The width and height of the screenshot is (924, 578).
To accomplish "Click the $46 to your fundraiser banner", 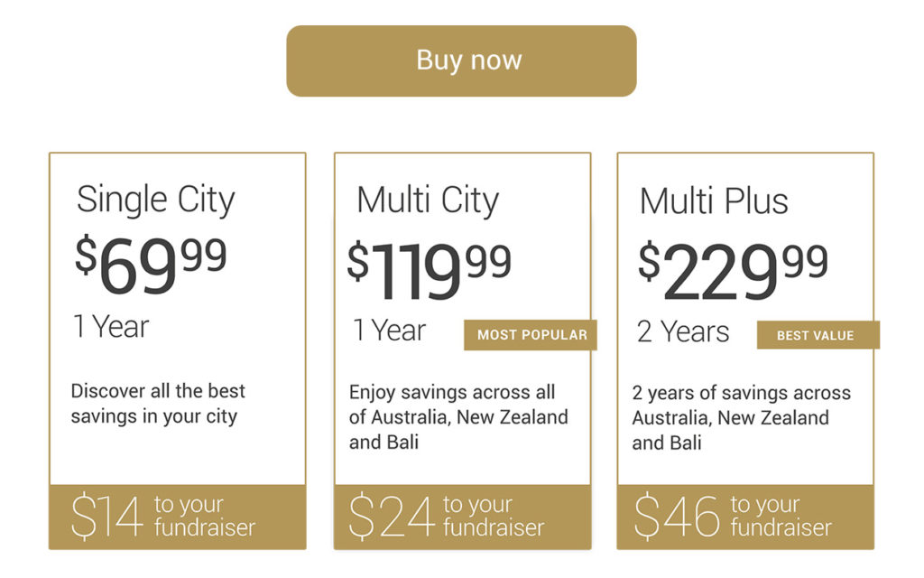I will [x=745, y=517].
